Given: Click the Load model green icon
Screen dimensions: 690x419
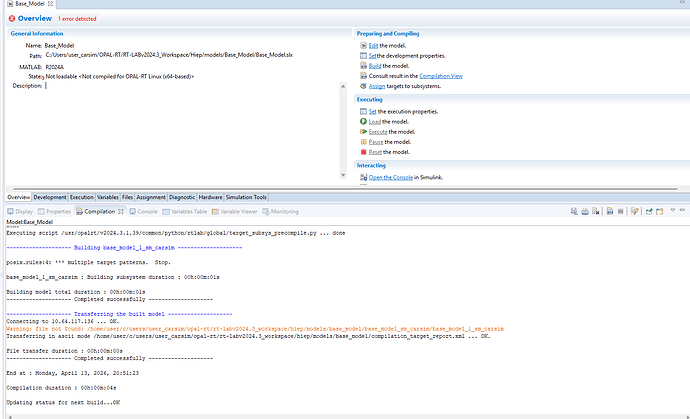Looking at the screenshot, I should pos(362,121).
